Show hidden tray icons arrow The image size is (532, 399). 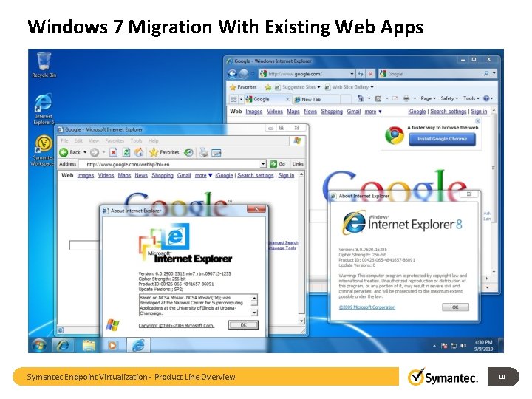[x=434, y=346]
